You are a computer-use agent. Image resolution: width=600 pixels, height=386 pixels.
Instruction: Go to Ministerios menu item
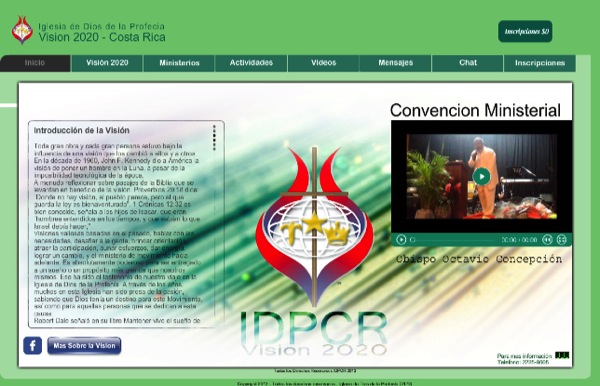click(179, 63)
